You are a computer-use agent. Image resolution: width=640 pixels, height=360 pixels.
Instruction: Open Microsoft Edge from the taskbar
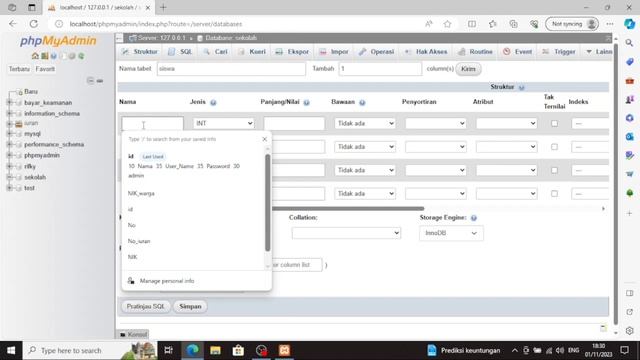click(x=192, y=350)
